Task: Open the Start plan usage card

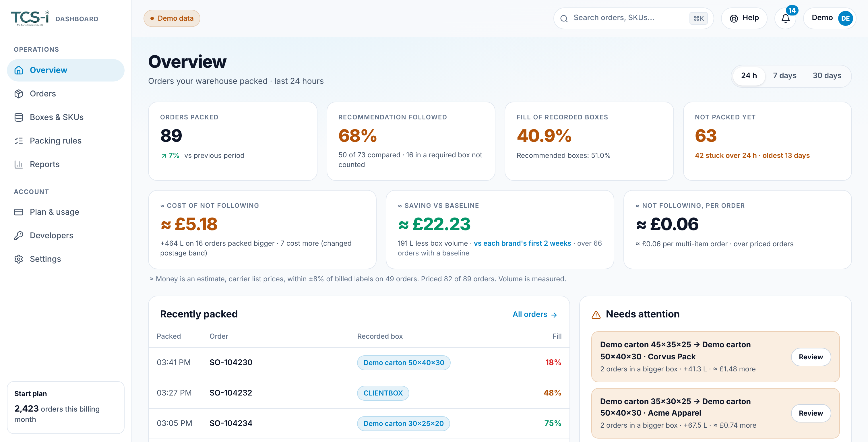Action: point(66,407)
